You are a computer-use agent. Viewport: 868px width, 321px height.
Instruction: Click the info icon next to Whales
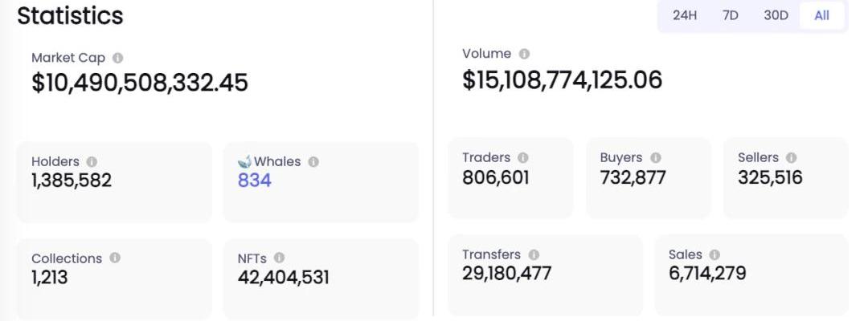tap(313, 161)
